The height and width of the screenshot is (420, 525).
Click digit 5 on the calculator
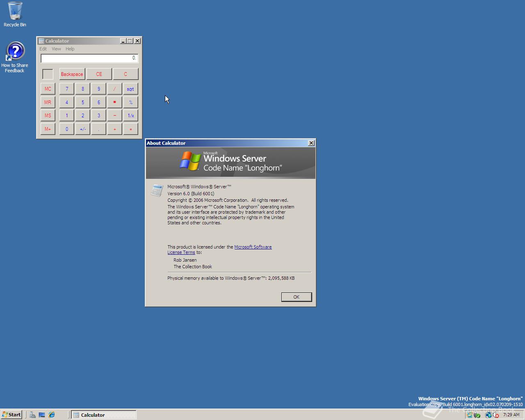pyautogui.click(x=83, y=102)
